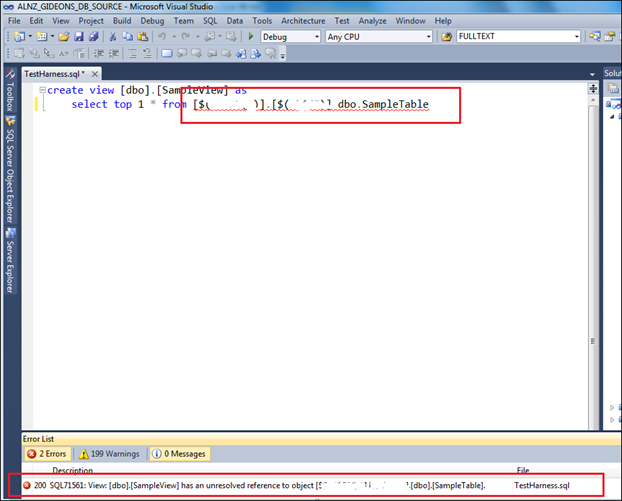Click the Save icon in toolbar
Viewport: 622px width, 501px height.
(78, 37)
